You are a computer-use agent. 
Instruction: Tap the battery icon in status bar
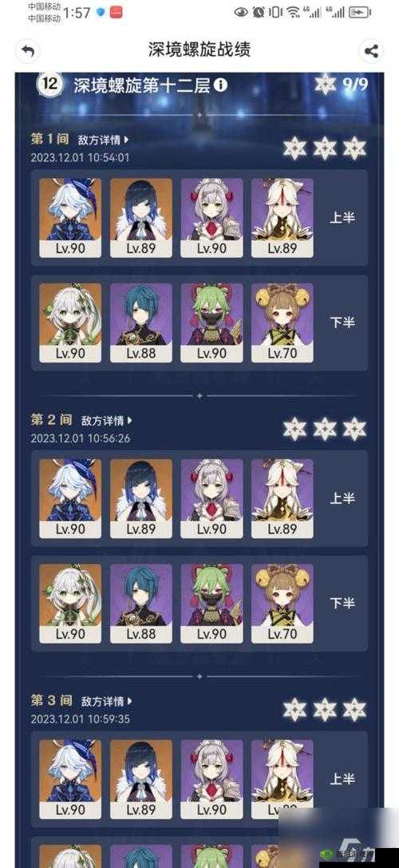(x=360, y=12)
